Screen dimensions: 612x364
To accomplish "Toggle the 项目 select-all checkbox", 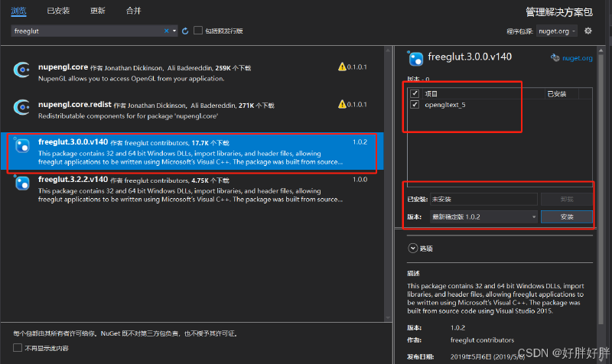I will tap(415, 93).
